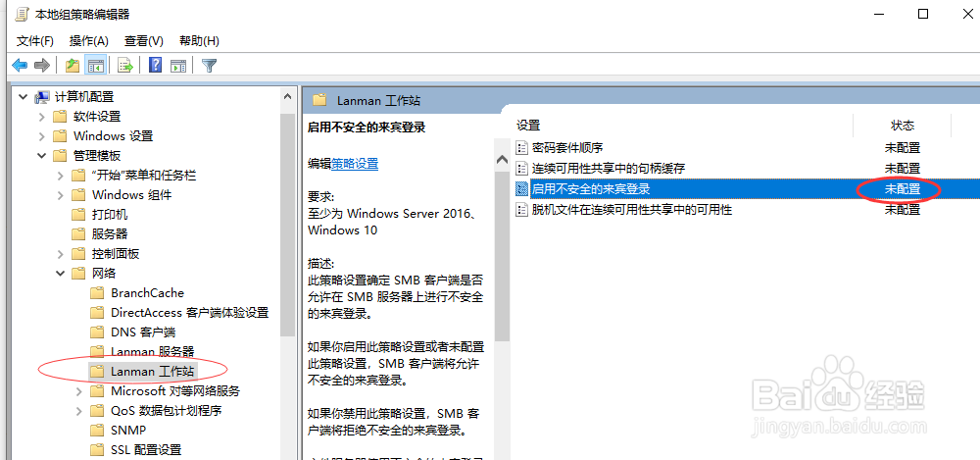
Task: Click the app icon in the title bar
Action: pos(22,14)
